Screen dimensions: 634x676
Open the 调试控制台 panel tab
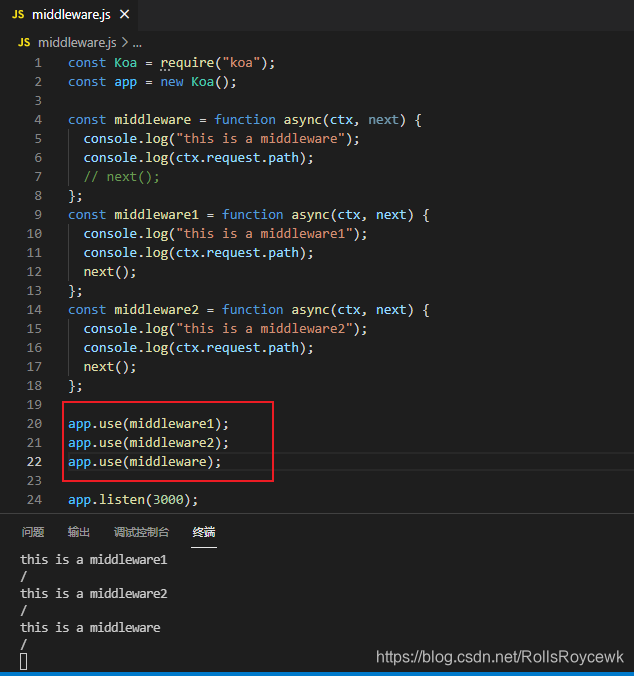click(x=141, y=532)
